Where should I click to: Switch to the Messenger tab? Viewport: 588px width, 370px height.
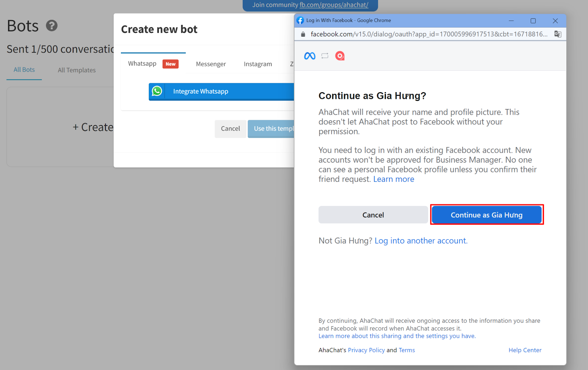(x=211, y=64)
